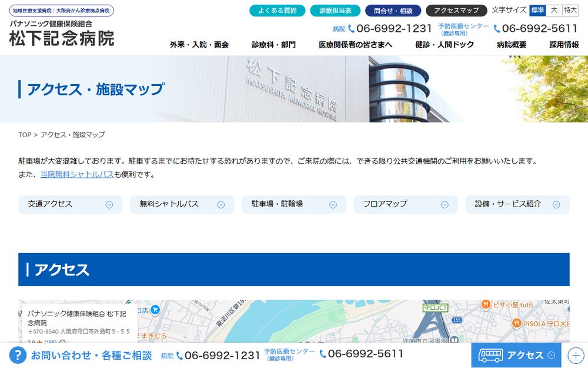Click the question mark icon in footer bar
The width and height of the screenshot is (588, 368).
click(18, 355)
